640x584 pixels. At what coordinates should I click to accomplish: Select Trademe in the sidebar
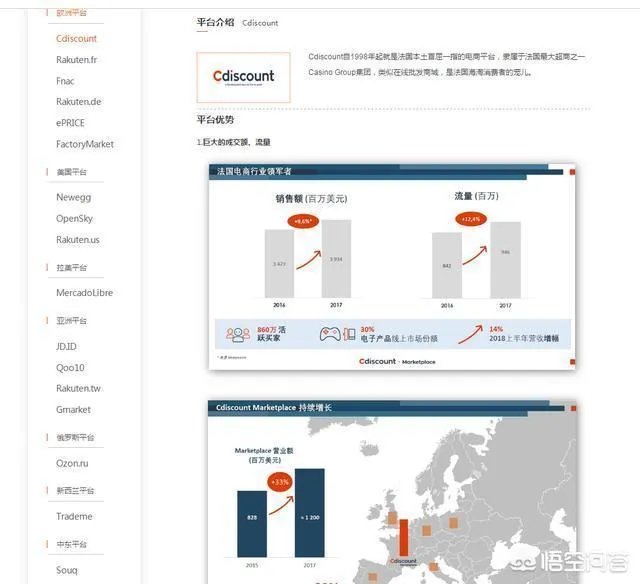(74, 516)
